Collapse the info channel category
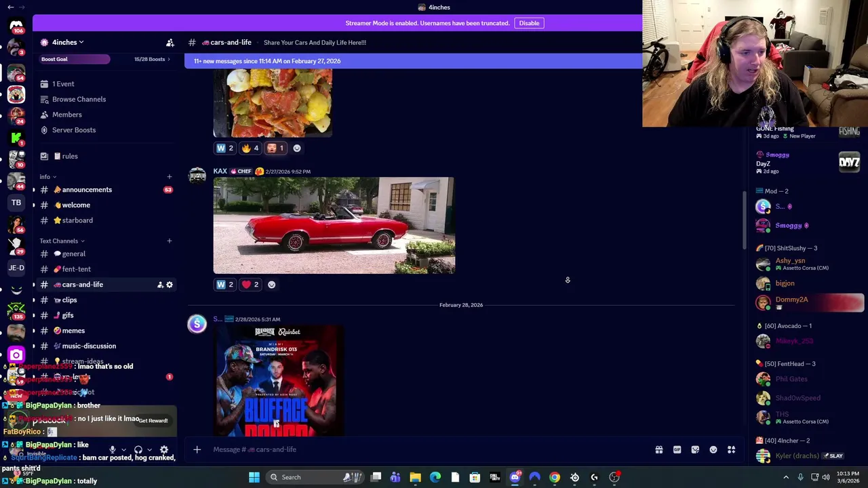Viewport: 868px width, 488px height. pyautogui.click(x=48, y=177)
